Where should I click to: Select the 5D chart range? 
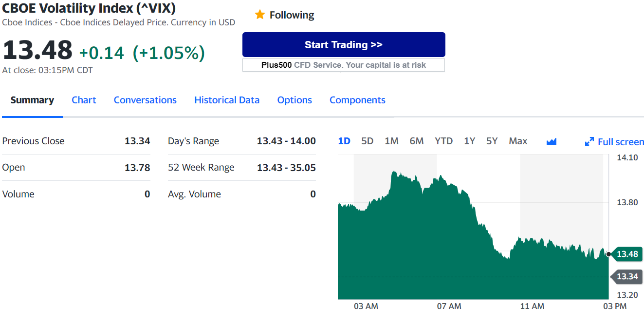click(367, 141)
